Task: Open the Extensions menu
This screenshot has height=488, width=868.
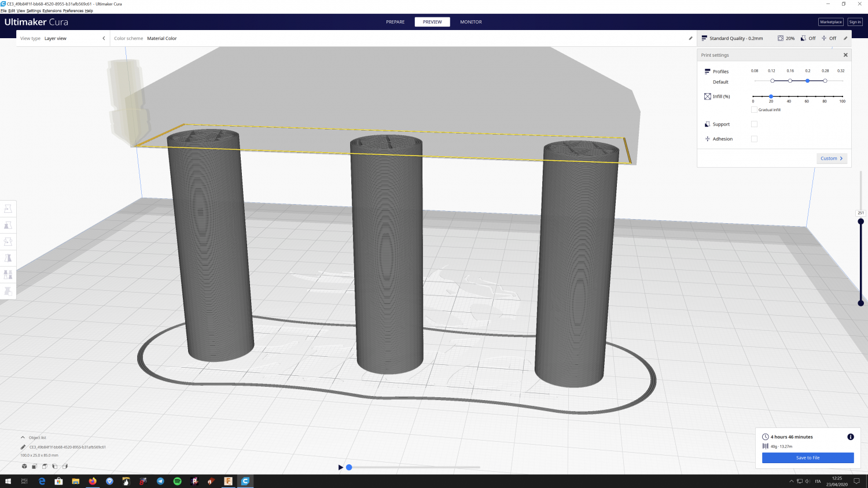Action: 52,11
